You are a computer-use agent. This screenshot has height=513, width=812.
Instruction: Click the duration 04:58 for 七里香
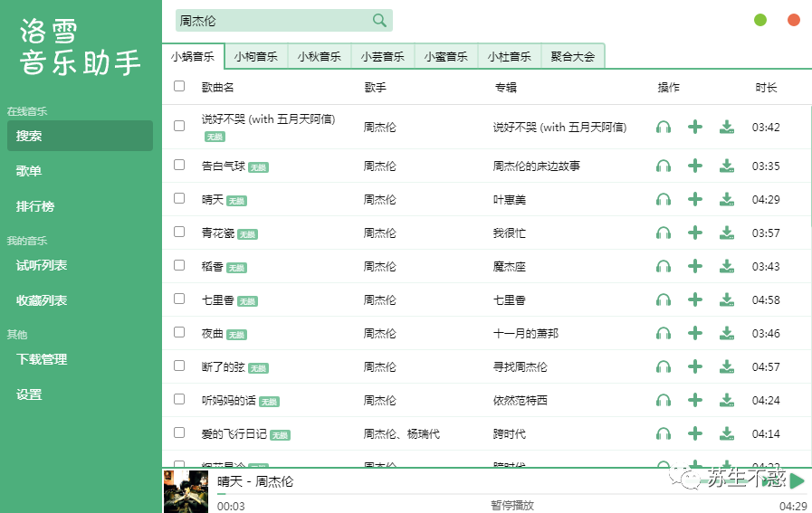[766, 299]
